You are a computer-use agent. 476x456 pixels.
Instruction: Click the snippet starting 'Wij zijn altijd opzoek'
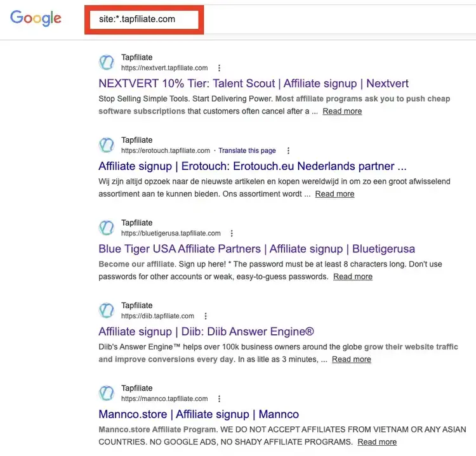coord(274,188)
